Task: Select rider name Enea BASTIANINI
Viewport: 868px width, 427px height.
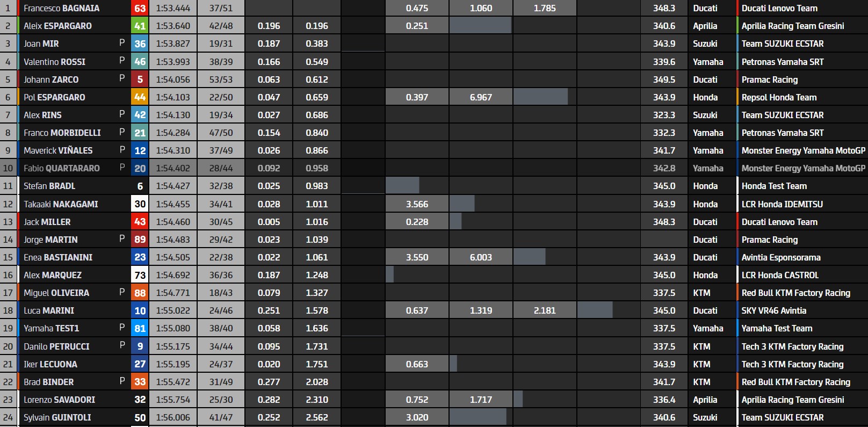Action: coord(58,257)
